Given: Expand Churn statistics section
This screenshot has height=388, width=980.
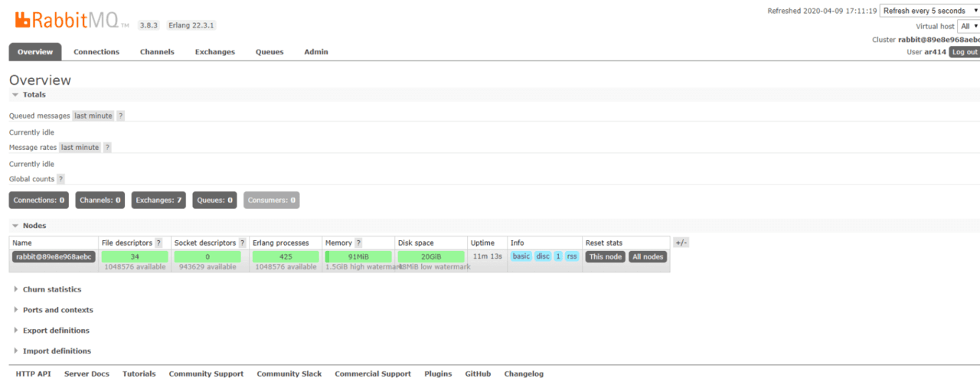Looking at the screenshot, I should pos(51,289).
